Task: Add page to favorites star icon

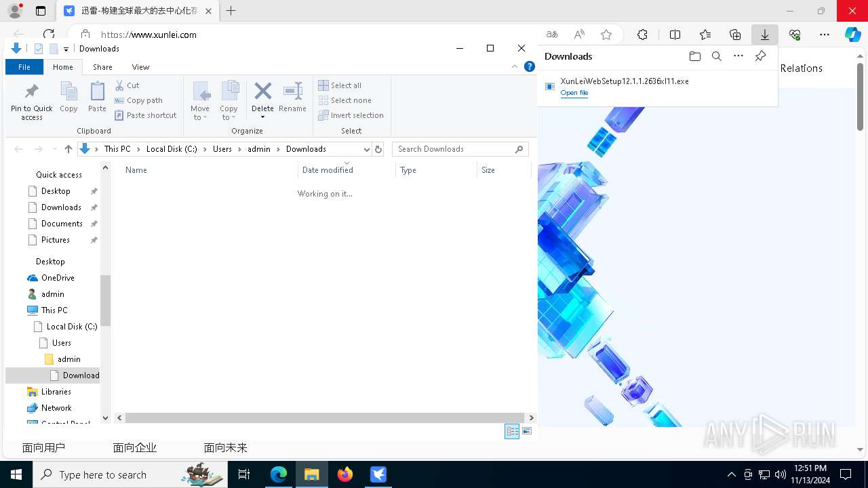Action: click(606, 35)
